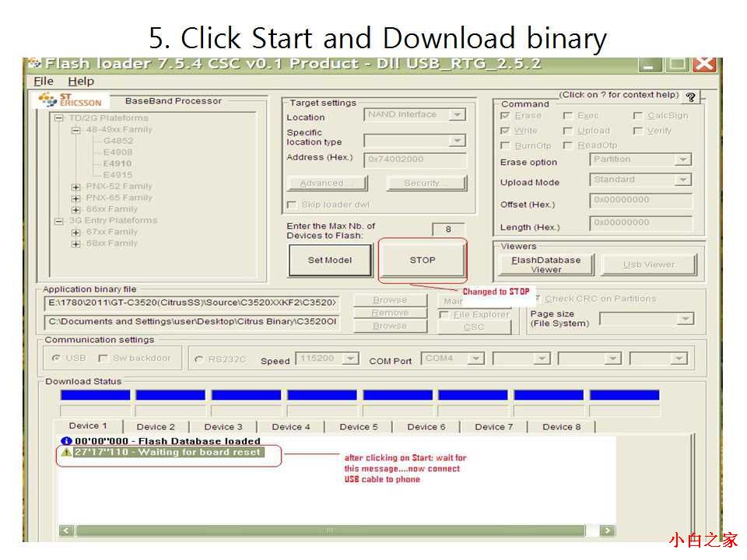Click the Set Model button
This screenshot has height=560, width=747.
pos(330,260)
